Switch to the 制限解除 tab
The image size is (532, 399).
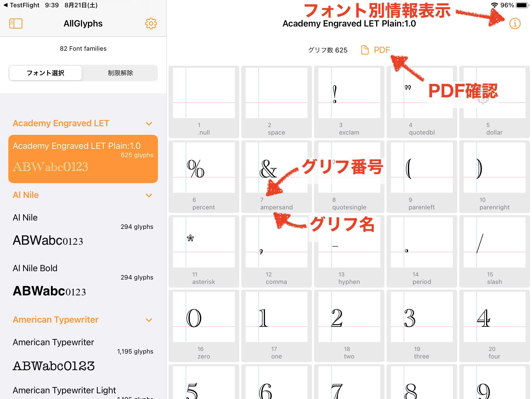(120, 73)
